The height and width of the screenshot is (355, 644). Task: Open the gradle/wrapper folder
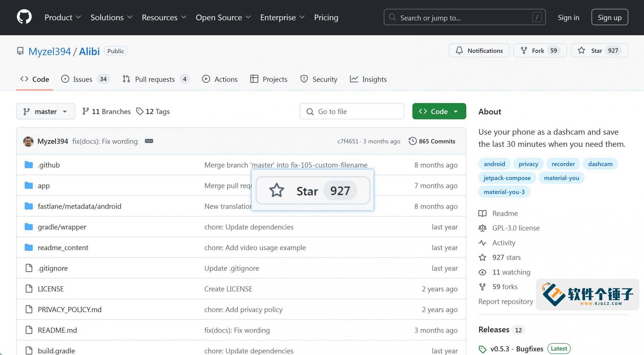[62, 227]
